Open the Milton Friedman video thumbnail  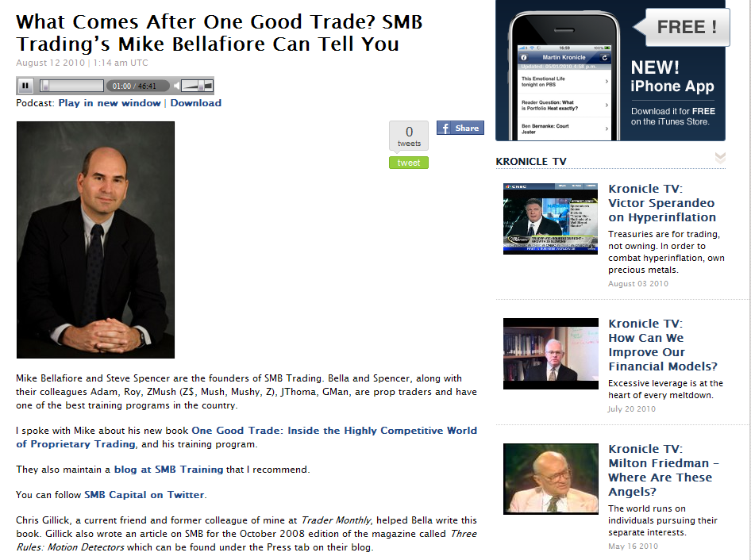click(551, 479)
